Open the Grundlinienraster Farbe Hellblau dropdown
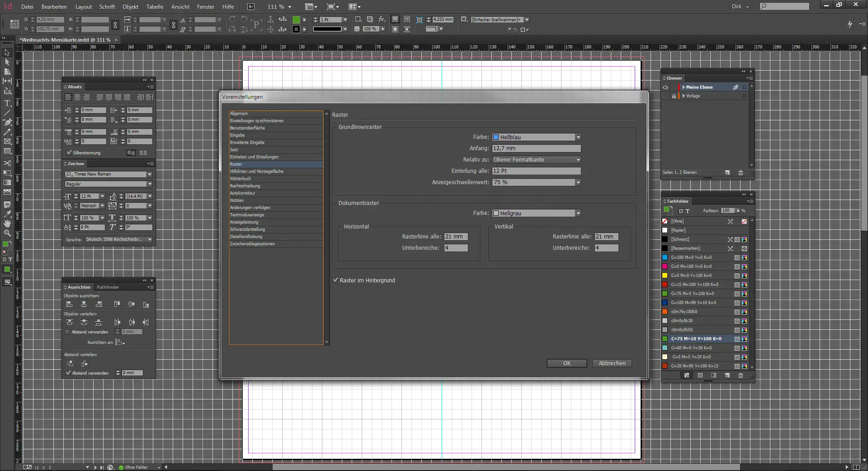The image size is (868, 471). point(536,137)
